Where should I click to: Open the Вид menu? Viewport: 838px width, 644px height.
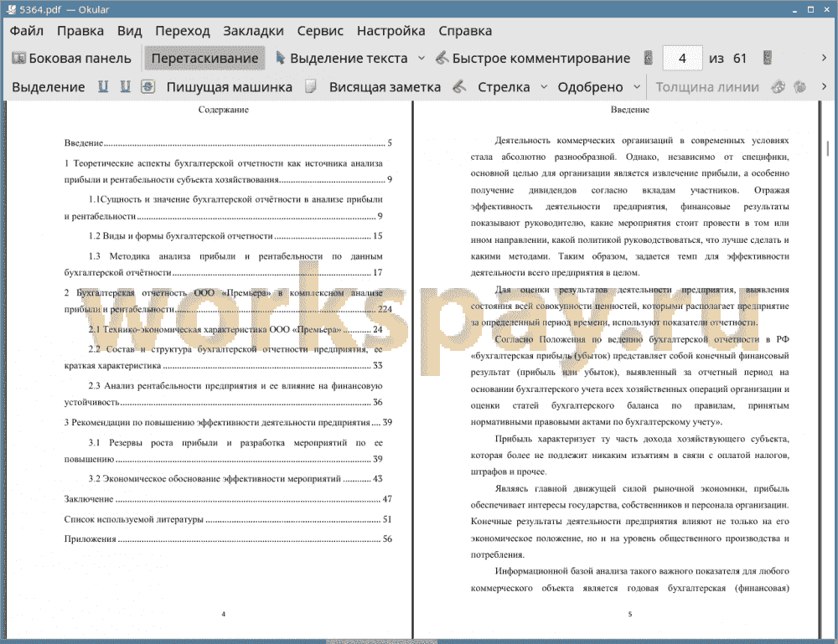coord(129,31)
